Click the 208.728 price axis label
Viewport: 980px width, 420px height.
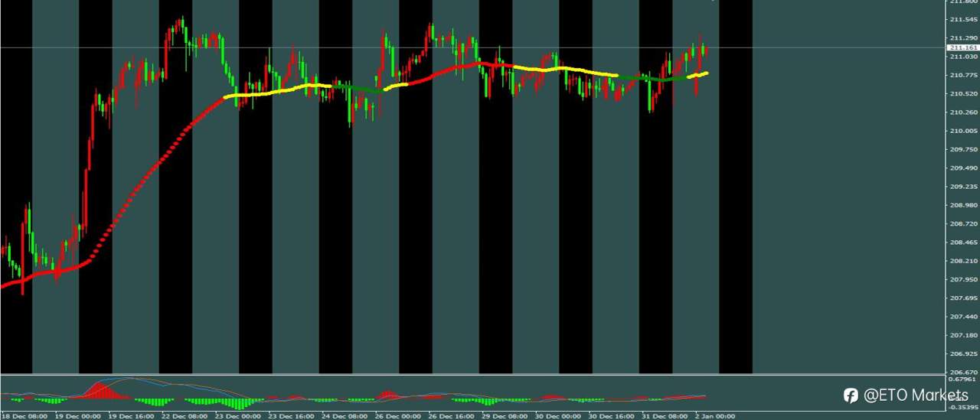[x=964, y=224]
